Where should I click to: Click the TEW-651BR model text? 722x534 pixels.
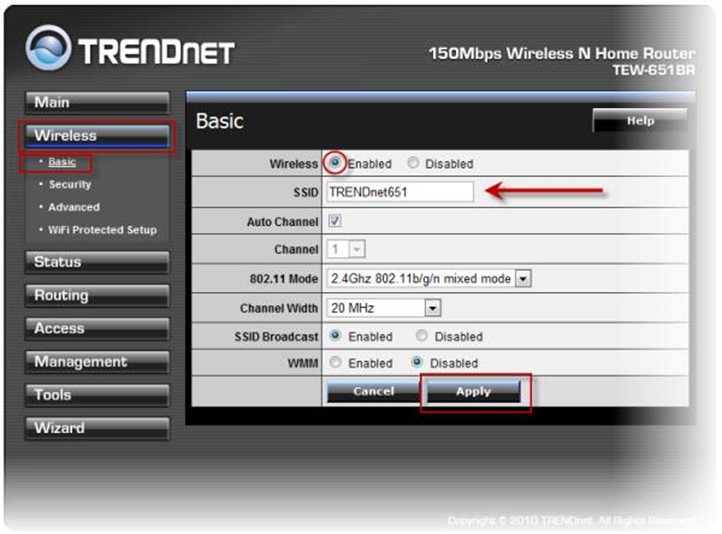[x=653, y=70]
